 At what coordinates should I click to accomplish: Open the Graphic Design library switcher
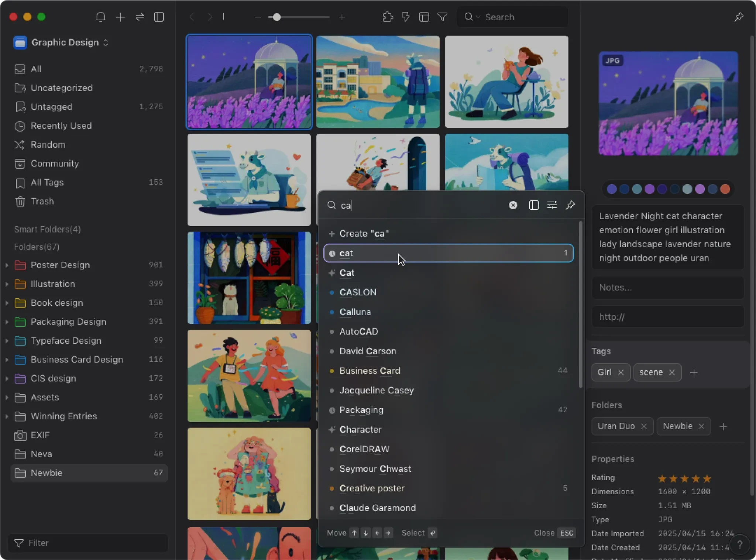pos(61,42)
